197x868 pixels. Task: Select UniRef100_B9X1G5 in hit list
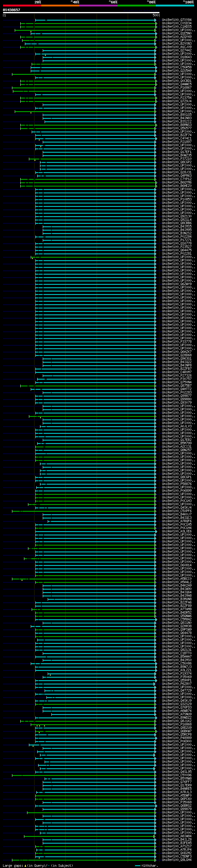(x=177, y=115)
